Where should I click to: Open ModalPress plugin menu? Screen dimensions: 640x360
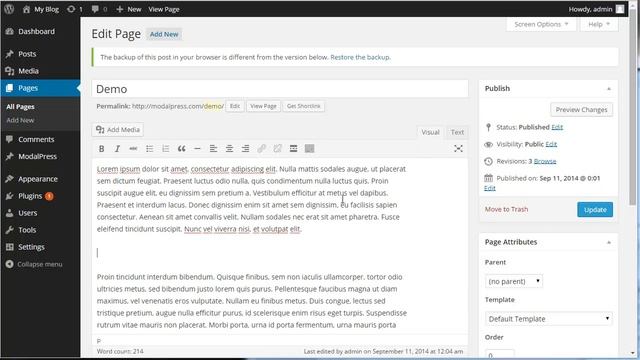(x=37, y=156)
